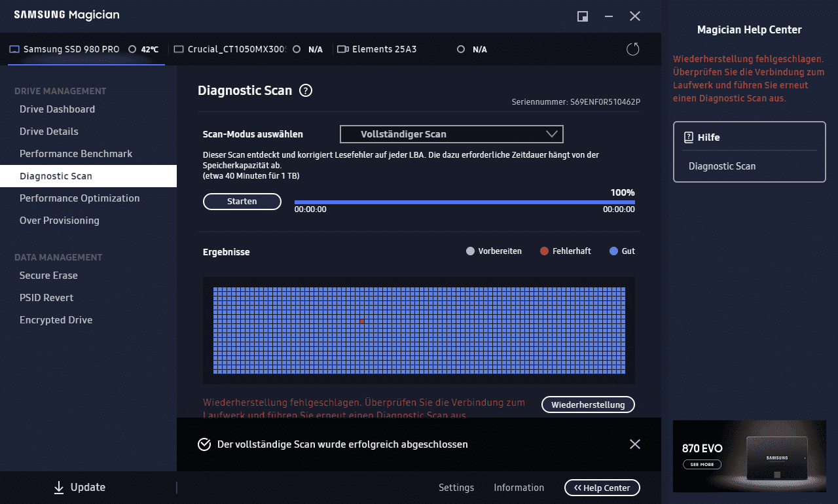
Task: Click the drive refresh icon above the tabs
Action: (x=632, y=48)
